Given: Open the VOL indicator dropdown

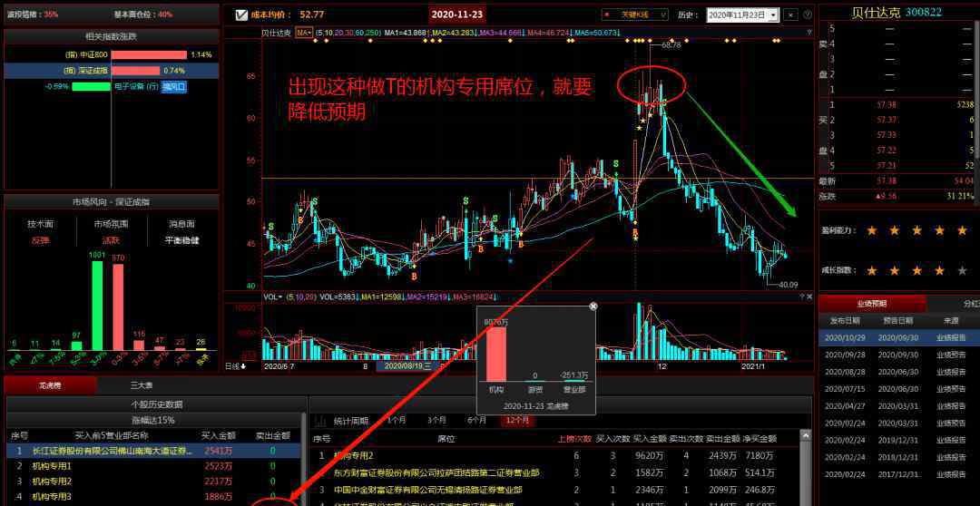Looking at the screenshot, I should click(272, 297).
